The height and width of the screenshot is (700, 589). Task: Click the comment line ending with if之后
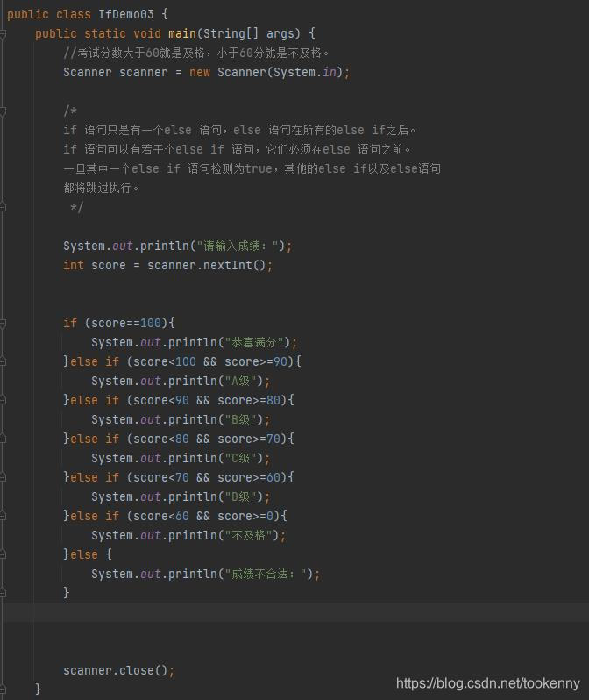click(239, 130)
